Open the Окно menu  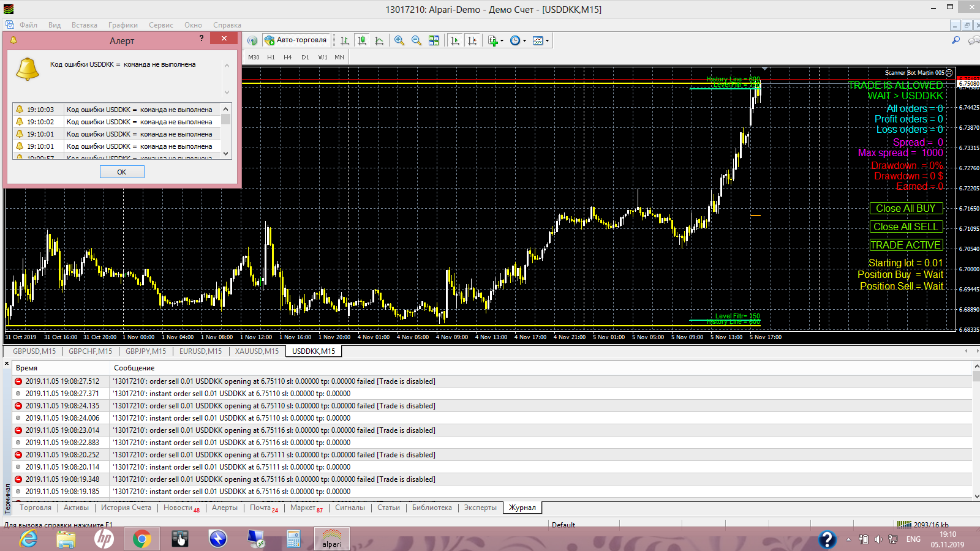point(194,25)
